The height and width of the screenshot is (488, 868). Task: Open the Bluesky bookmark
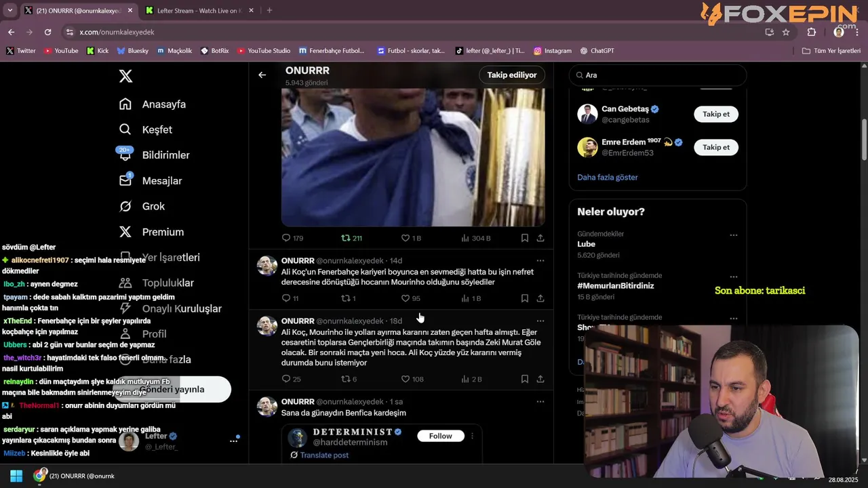click(132, 51)
